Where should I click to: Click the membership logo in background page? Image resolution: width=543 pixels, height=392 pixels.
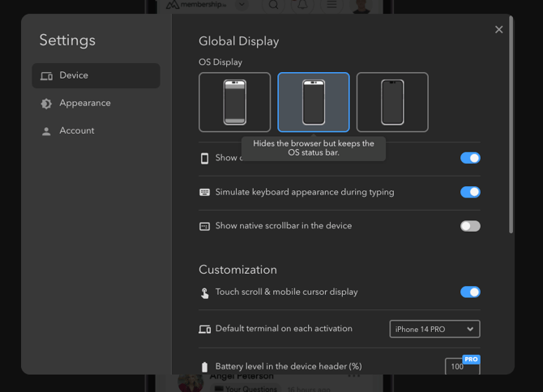[x=196, y=5]
